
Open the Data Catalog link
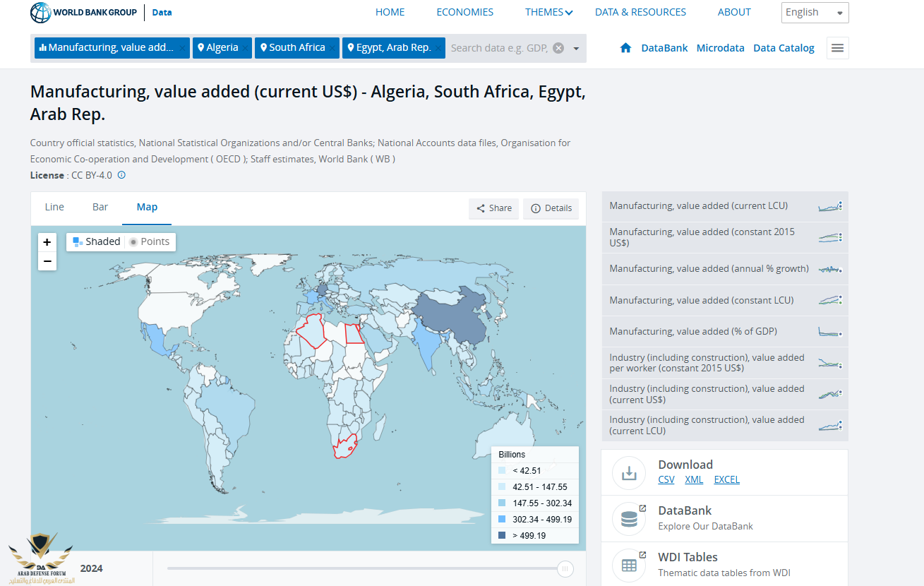784,48
